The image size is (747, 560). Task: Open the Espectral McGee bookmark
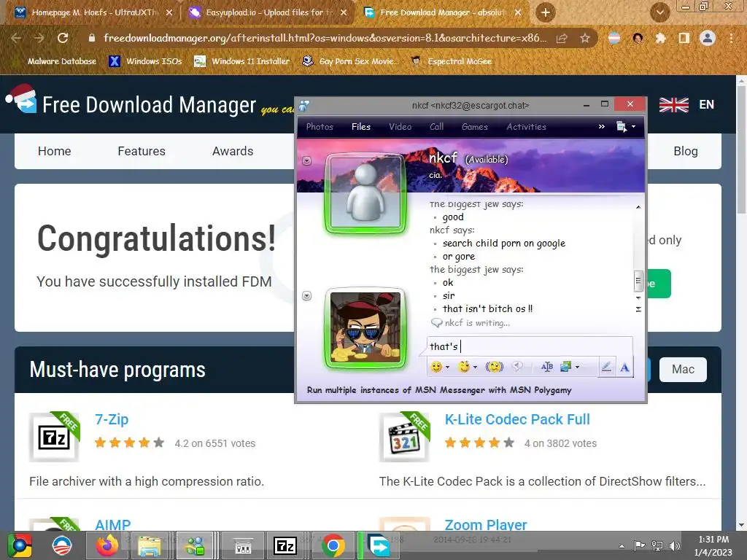click(452, 61)
